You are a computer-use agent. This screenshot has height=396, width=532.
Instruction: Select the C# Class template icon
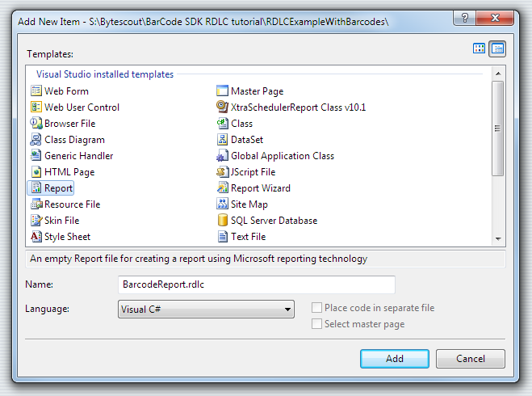pos(222,124)
